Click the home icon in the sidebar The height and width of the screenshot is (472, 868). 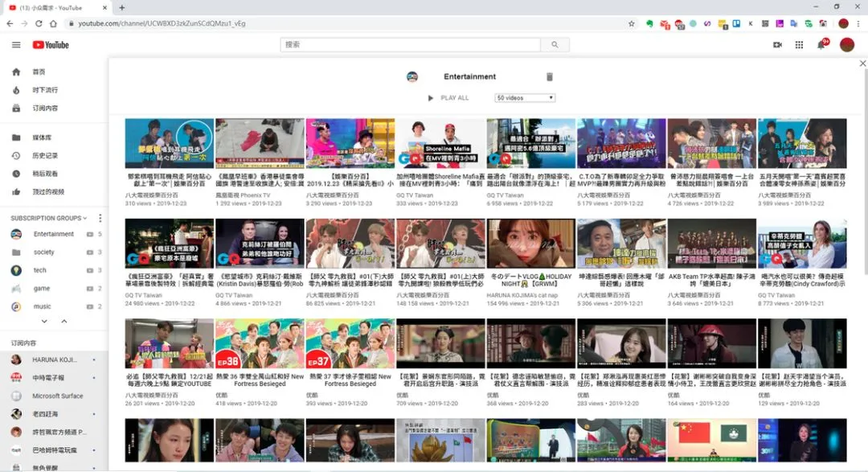coord(16,72)
